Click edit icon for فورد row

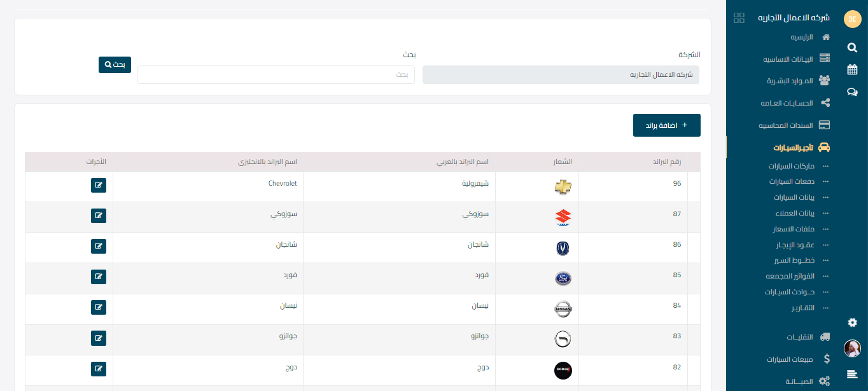(x=98, y=277)
